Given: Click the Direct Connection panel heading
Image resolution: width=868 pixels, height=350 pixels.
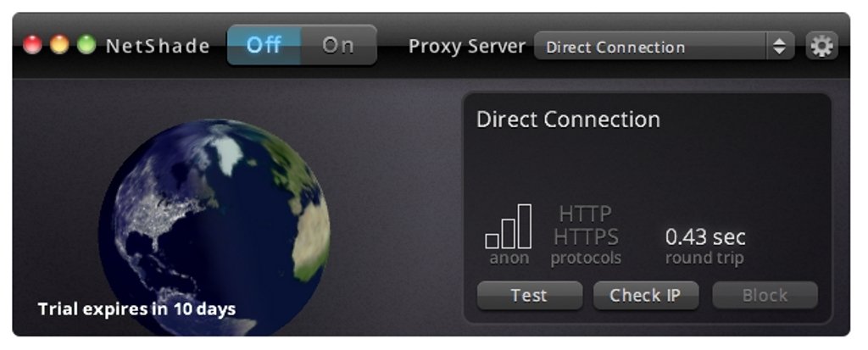Looking at the screenshot, I should pos(568,119).
